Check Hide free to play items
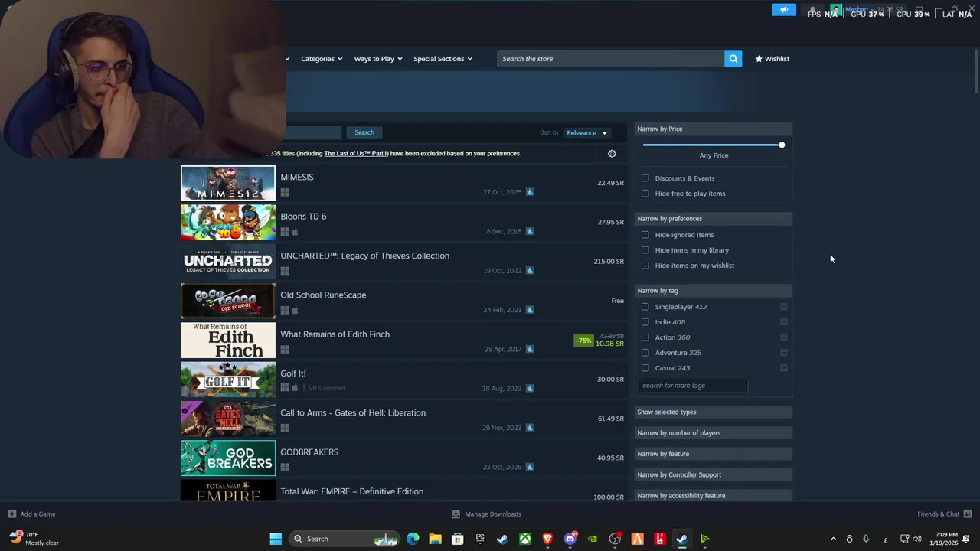Screen dimensions: 980x551 (645, 194)
